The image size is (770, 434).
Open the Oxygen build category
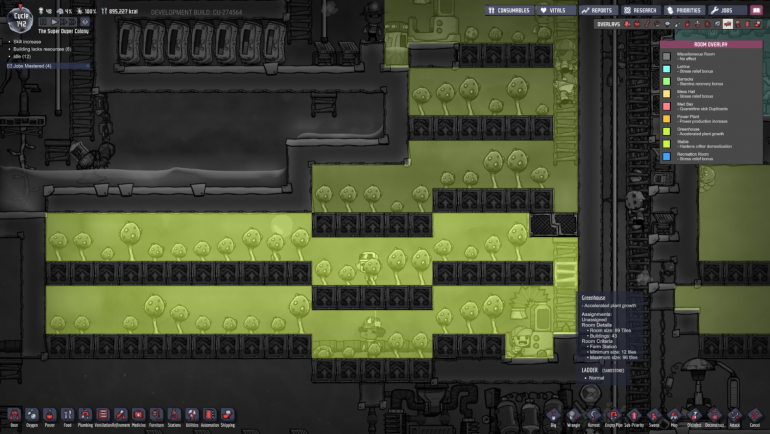[32, 415]
